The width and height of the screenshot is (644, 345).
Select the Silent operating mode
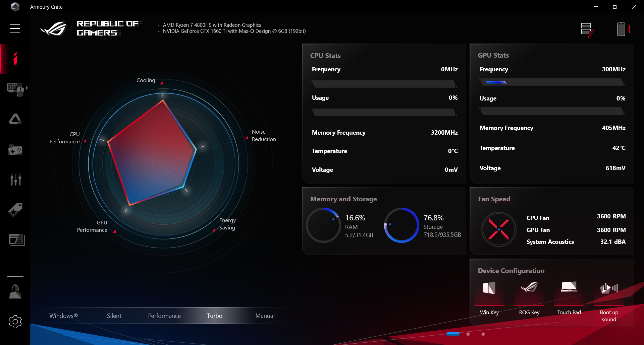(x=114, y=316)
